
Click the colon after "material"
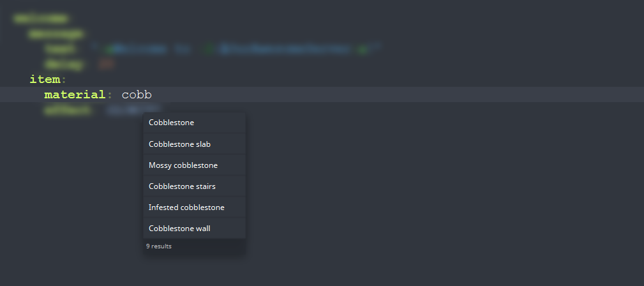(x=109, y=95)
